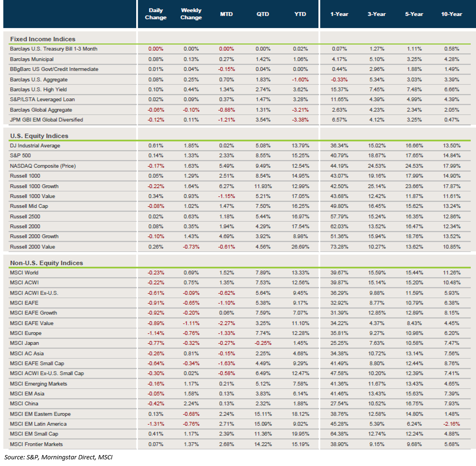476x466 pixels.
Task: Select the MTD column header
Action: [x=226, y=14]
